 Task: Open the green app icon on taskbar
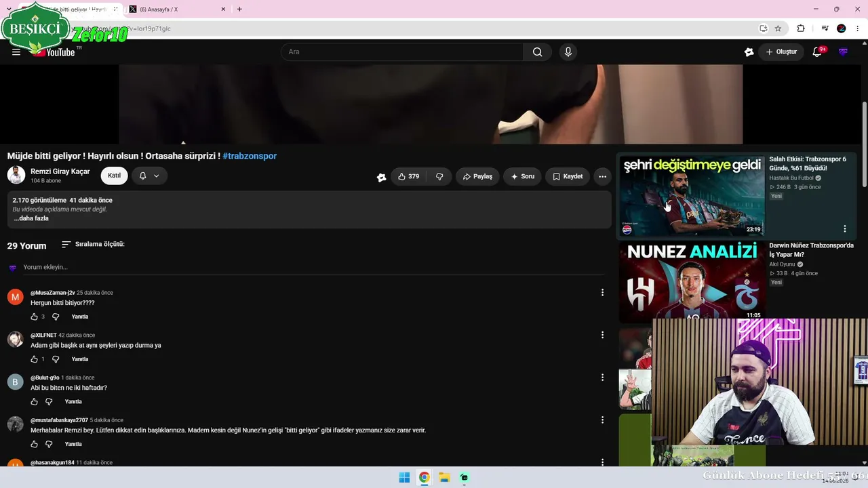pos(464,477)
